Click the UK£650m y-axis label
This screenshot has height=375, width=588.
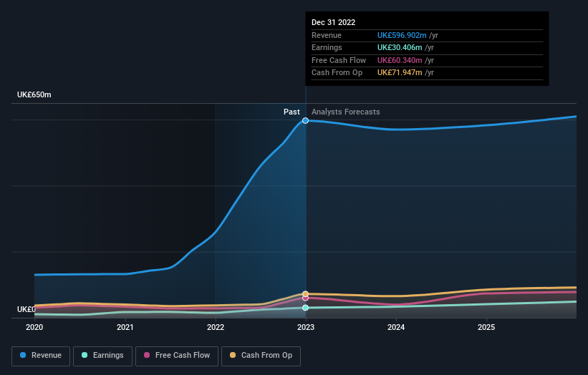coord(34,94)
